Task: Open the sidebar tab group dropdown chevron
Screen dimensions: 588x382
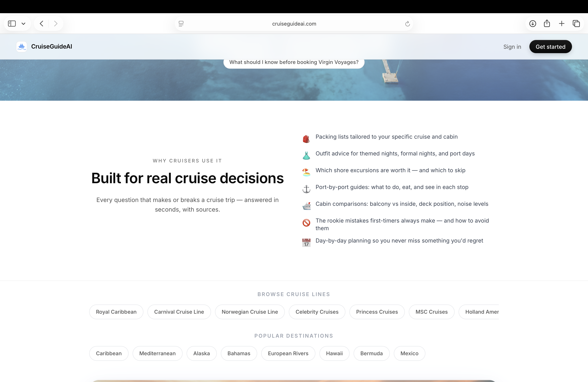Action: point(23,24)
